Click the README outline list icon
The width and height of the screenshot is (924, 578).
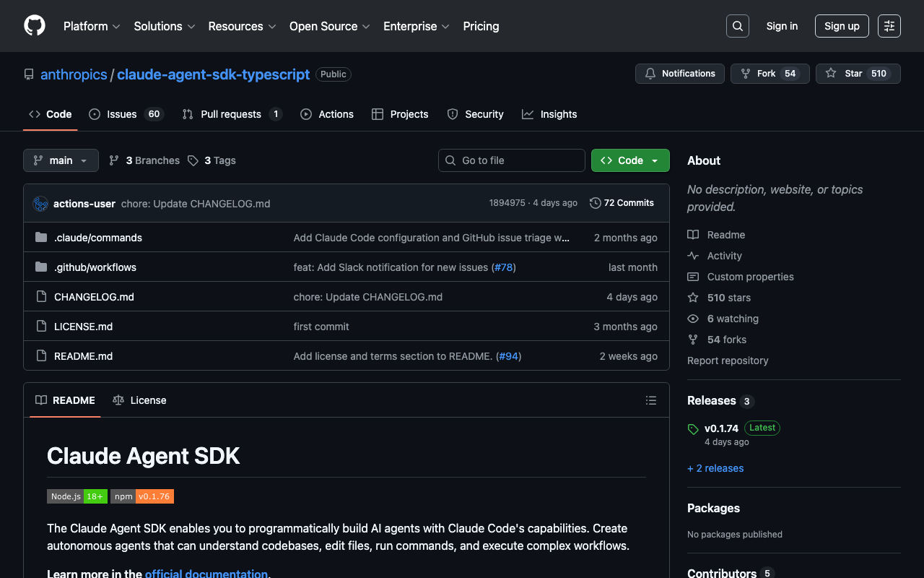[651, 400]
